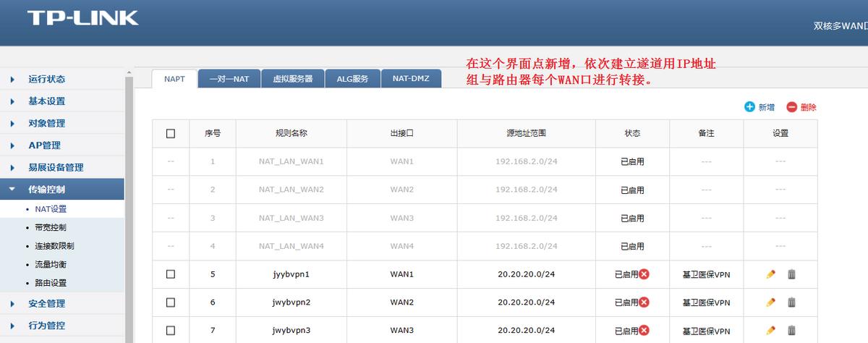This screenshot has height=343, width=868.
Task: Expand the AP管理 menu arrow
Action: [x=12, y=145]
